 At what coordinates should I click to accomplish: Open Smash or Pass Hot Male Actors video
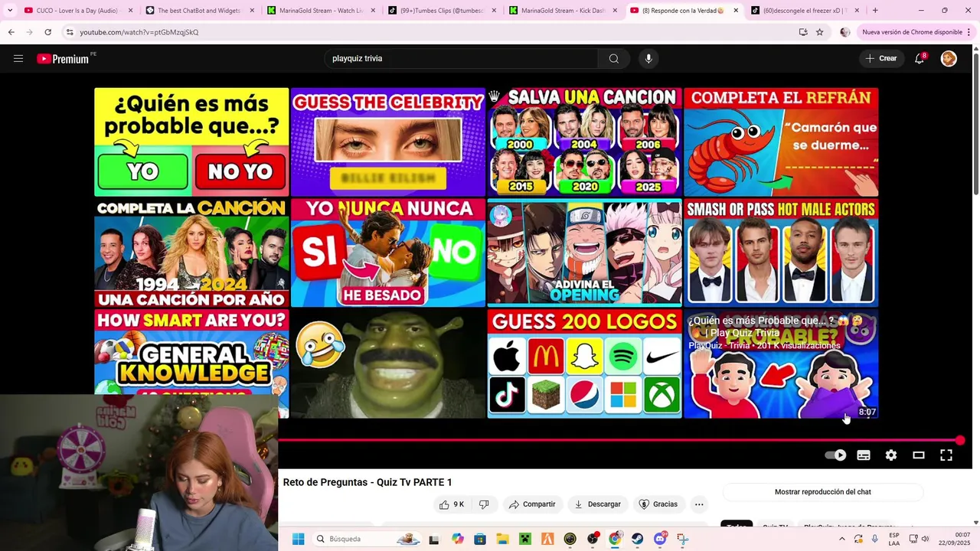781,253
